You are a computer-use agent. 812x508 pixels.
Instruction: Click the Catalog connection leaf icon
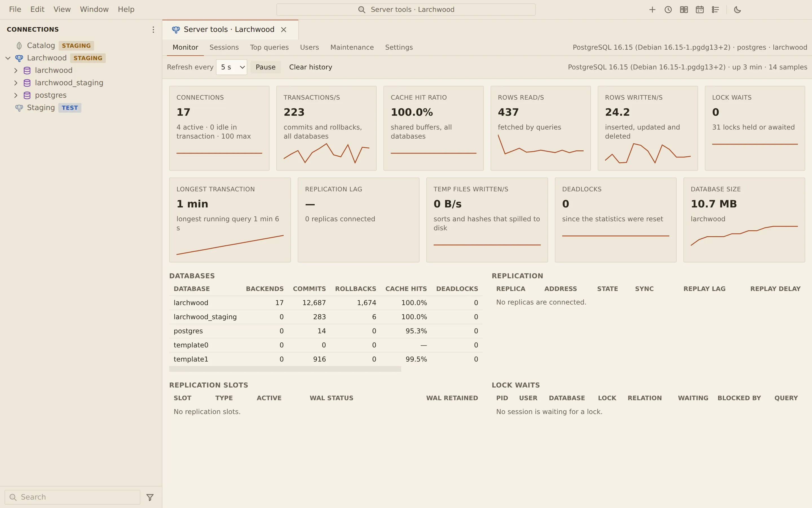coord(19,46)
